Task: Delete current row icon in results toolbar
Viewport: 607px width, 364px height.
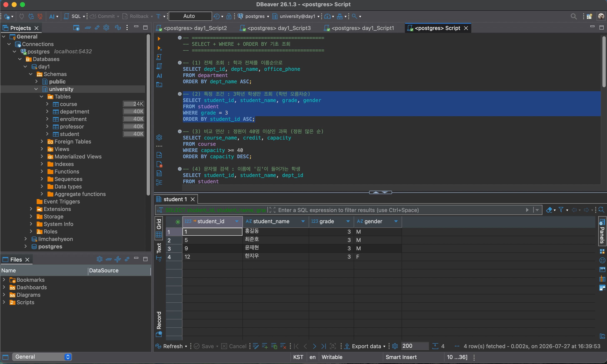Action: point(283,346)
